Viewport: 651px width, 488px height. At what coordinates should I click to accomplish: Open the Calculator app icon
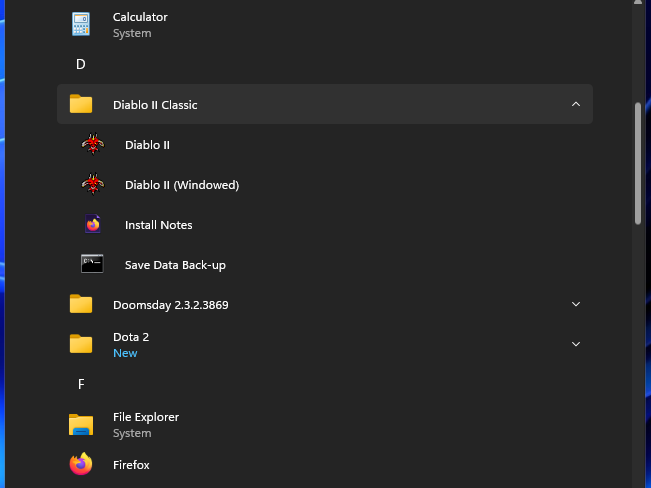(81, 24)
